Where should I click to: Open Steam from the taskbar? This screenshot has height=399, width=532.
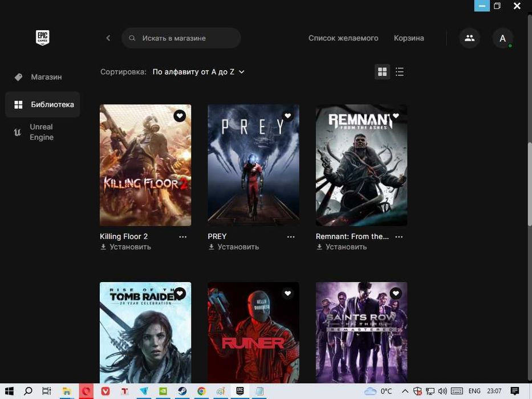click(x=182, y=391)
